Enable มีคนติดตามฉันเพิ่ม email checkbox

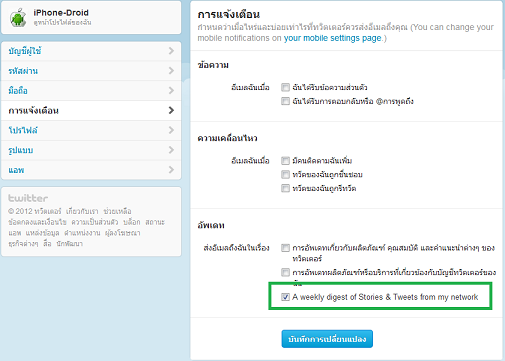pos(285,161)
